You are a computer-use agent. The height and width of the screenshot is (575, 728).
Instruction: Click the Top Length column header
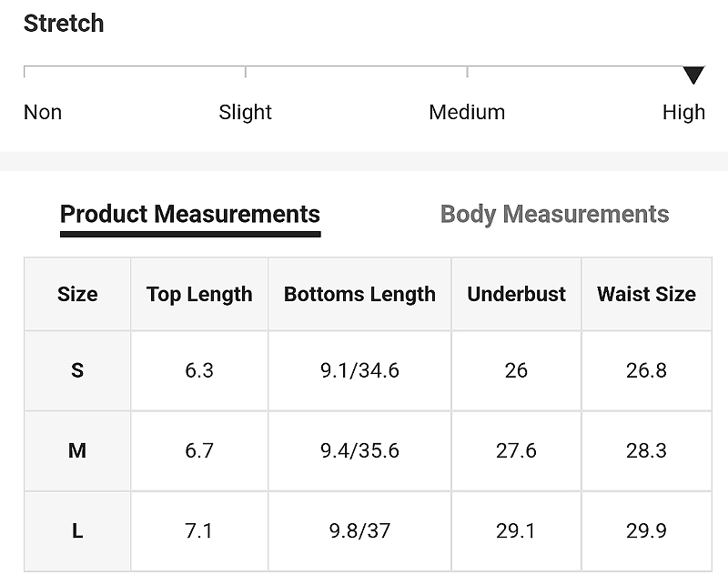click(199, 294)
